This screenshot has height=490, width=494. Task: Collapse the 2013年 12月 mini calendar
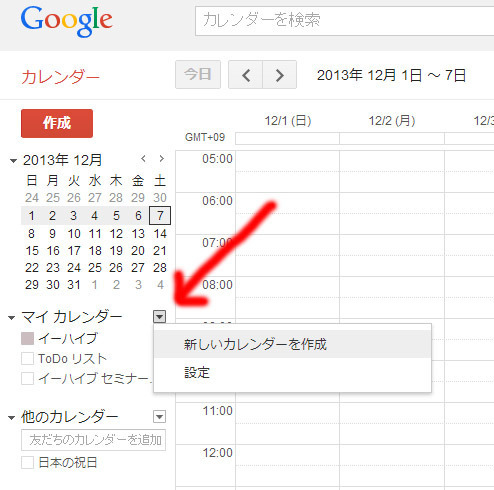coord(13,161)
